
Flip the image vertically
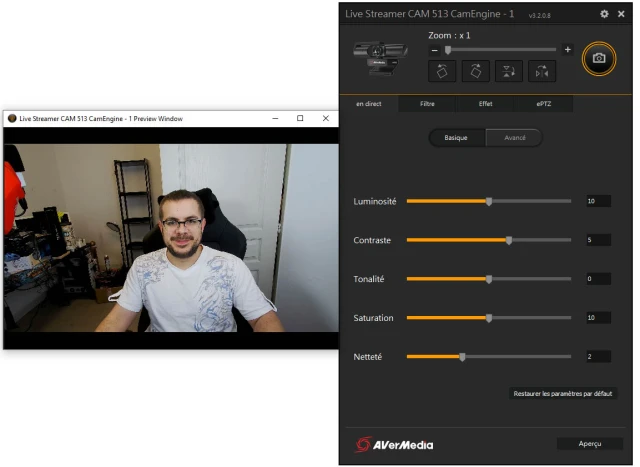point(509,71)
